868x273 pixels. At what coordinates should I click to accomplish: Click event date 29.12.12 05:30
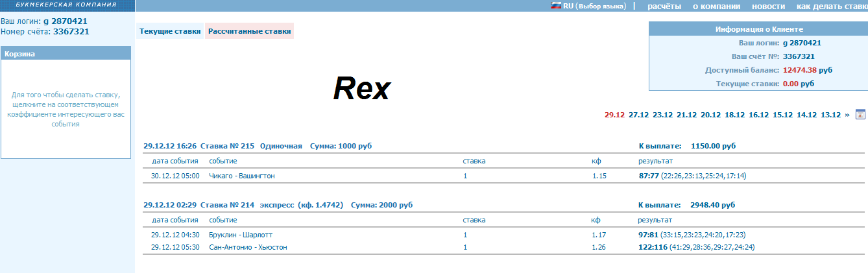(175, 247)
